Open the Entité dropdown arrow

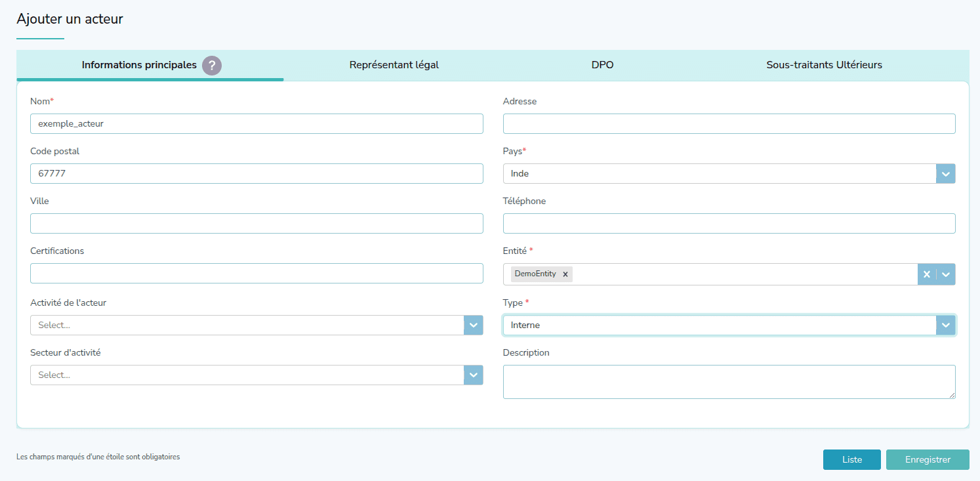[945, 274]
